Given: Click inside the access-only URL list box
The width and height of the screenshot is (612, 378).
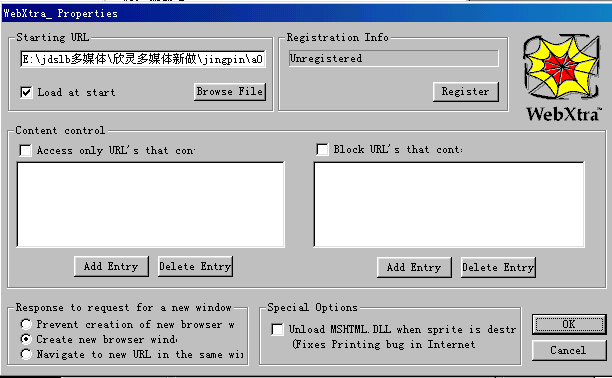Looking at the screenshot, I should click(x=151, y=205).
